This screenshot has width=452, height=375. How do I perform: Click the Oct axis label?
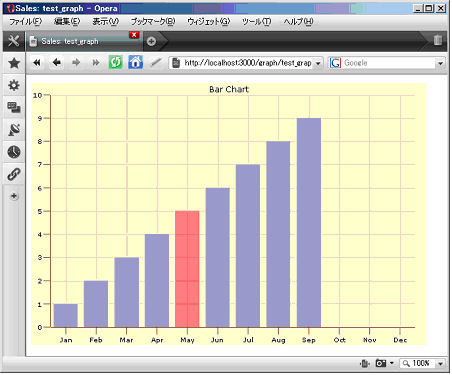click(x=339, y=340)
